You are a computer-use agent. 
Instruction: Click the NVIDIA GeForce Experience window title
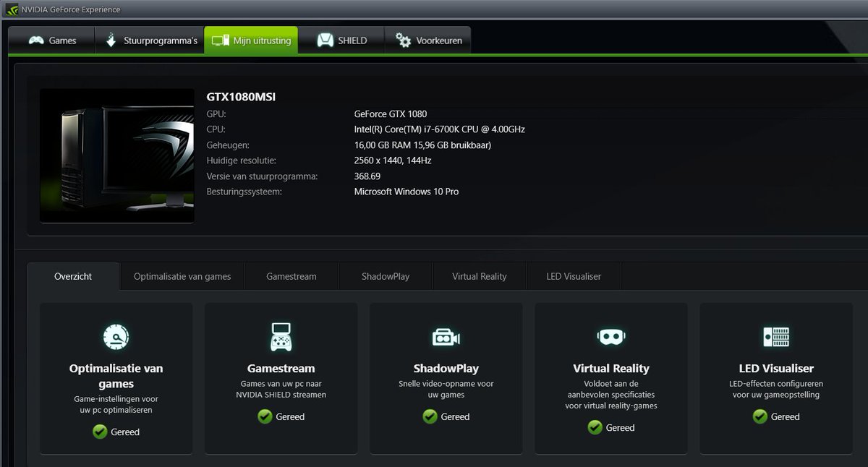click(x=71, y=9)
